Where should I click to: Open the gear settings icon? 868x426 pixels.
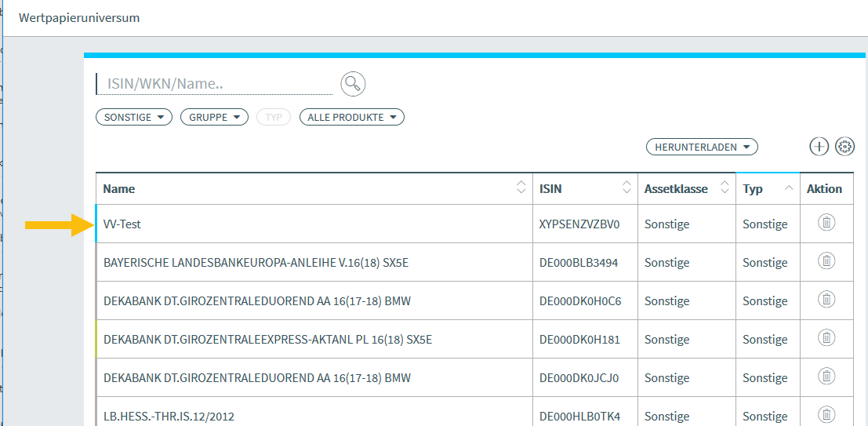pyautogui.click(x=844, y=147)
